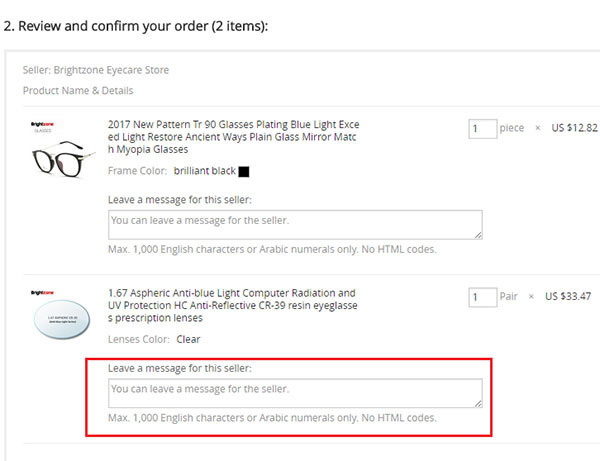Click the US $12.82 price
This screenshot has height=461, width=600.
[574, 128]
